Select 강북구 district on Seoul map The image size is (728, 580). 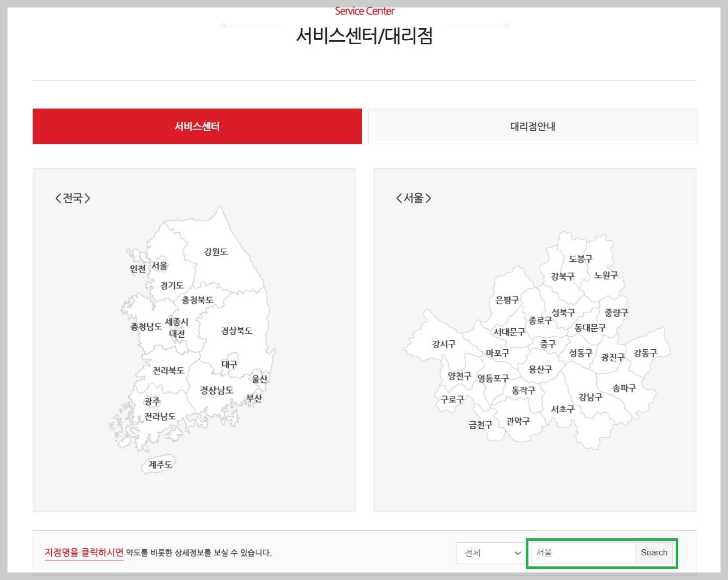[x=563, y=276]
